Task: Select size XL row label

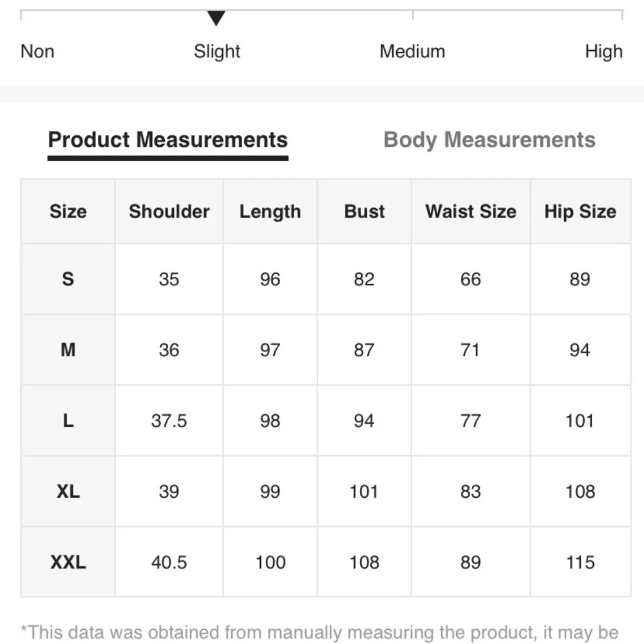Action: [x=67, y=491]
